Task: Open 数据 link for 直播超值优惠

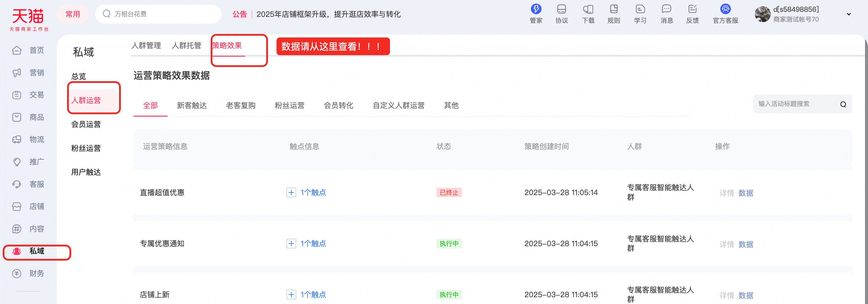Action: tap(746, 193)
